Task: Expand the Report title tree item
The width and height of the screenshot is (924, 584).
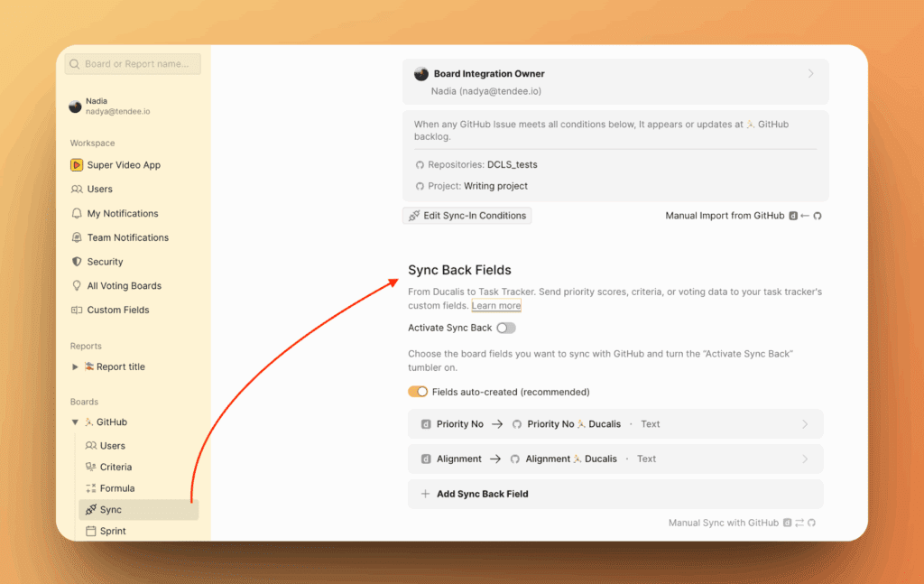Action: [75, 367]
